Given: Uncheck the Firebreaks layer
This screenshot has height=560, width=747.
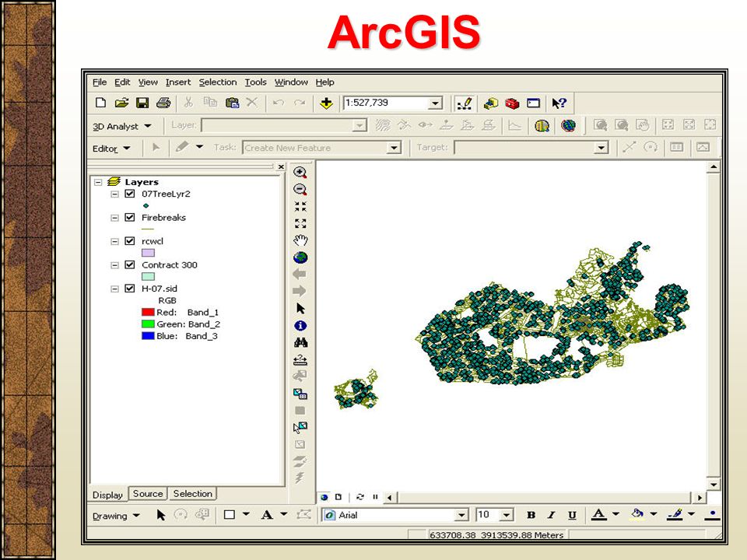Looking at the screenshot, I should [130, 218].
